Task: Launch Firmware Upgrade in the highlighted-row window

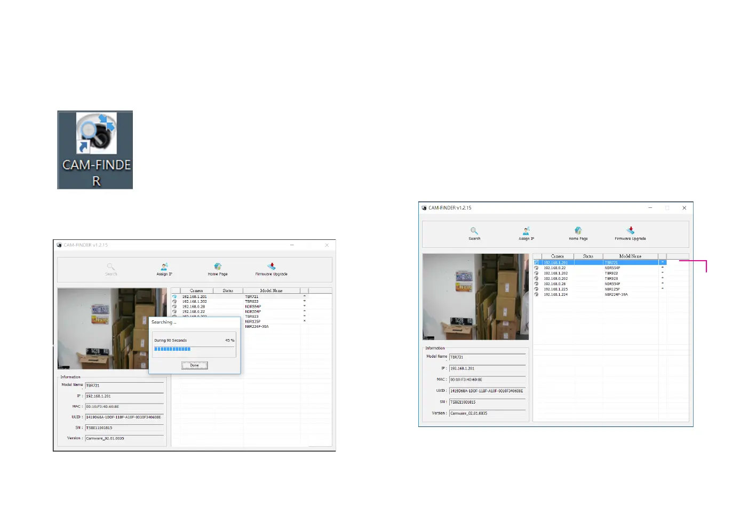Action: 630,233
